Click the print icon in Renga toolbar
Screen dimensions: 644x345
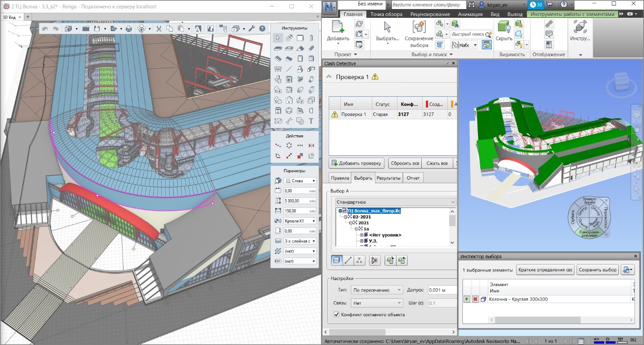tap(129, 29)
